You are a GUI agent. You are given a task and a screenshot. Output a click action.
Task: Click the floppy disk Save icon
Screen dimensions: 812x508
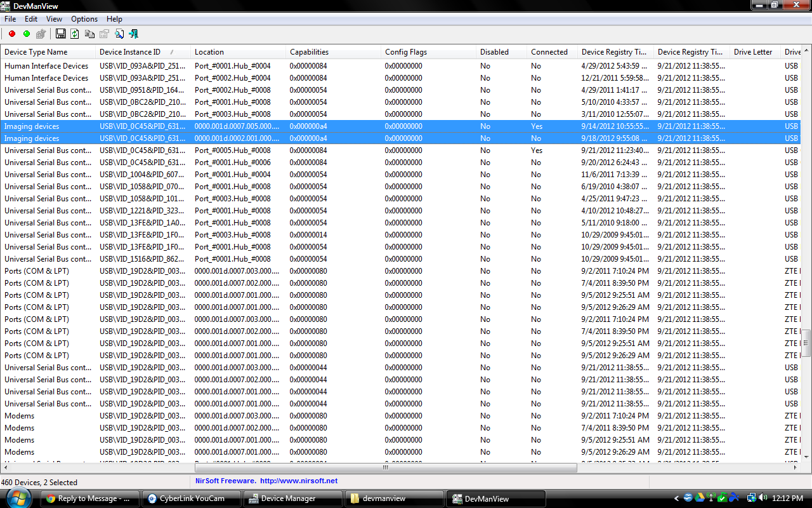click(x=61, y=34)
